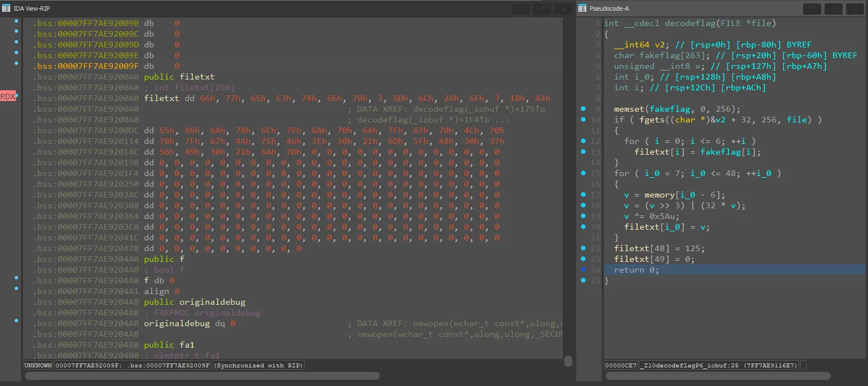Image resolution: width=868 pixels, height=386 pixels.
Task: Toggle breakpoint dot at memory[i_0 - 6] line
Action: pyautogui.click(x=582, y=195)
